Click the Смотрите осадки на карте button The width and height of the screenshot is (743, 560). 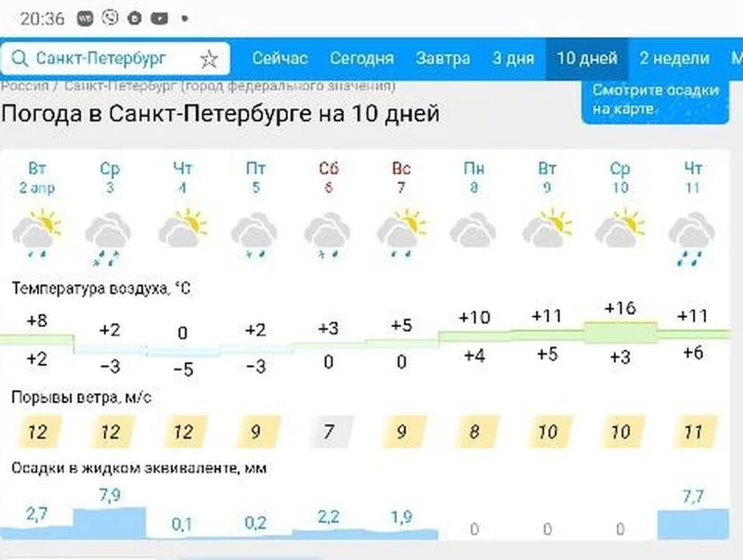pos(656,99)
